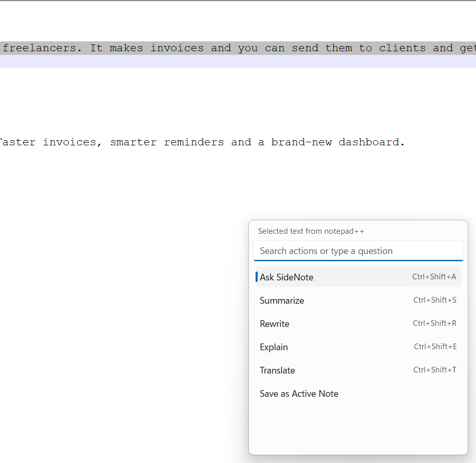
Task: Click the word 'brand-new' in the editor
Action: (x=302, y=142)
